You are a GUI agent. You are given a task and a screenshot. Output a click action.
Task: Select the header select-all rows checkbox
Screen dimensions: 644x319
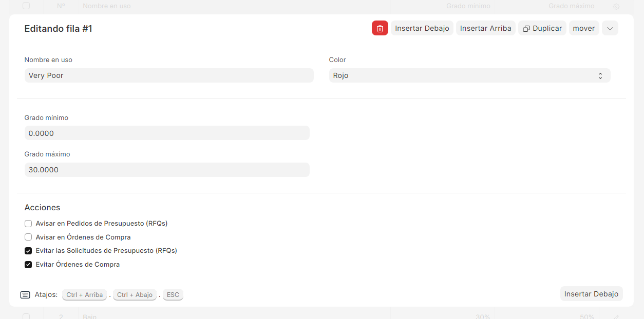[26, 6]
